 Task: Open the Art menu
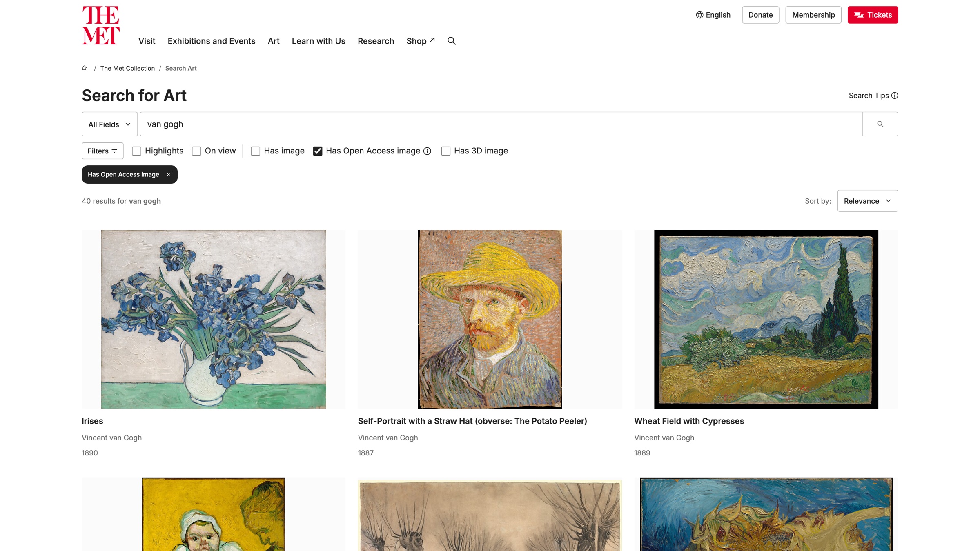pos(274,41)
